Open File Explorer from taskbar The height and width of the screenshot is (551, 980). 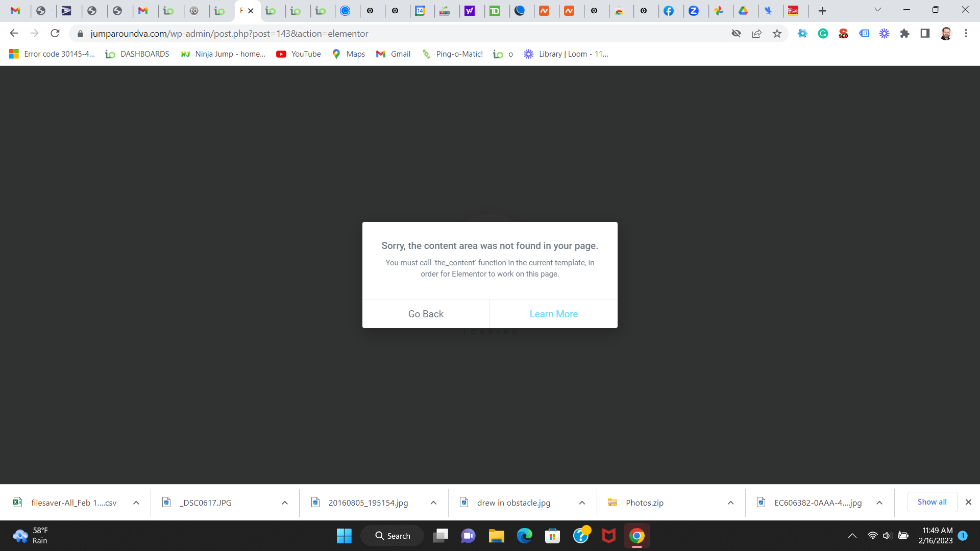coord(496,536)
